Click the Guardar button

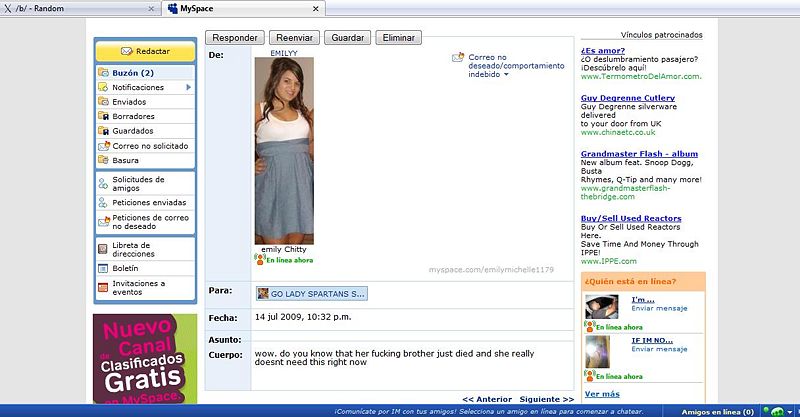(347, 38)
